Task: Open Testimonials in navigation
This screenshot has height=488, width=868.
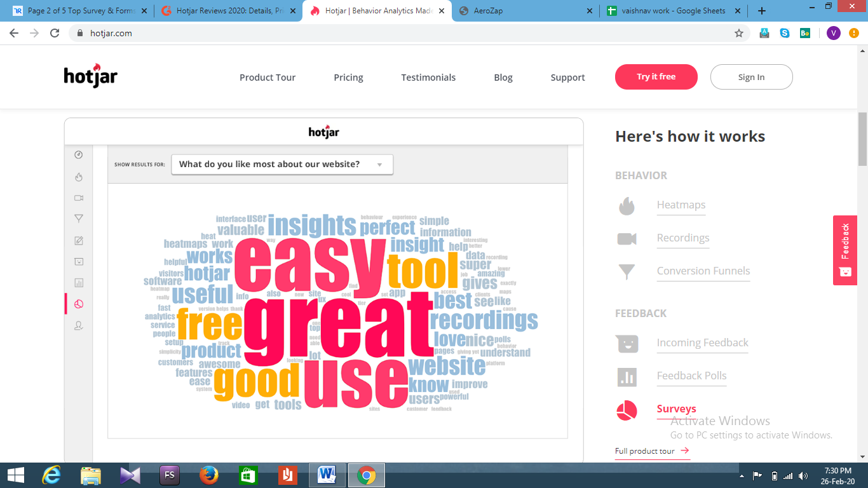Action: coord(428,78)
